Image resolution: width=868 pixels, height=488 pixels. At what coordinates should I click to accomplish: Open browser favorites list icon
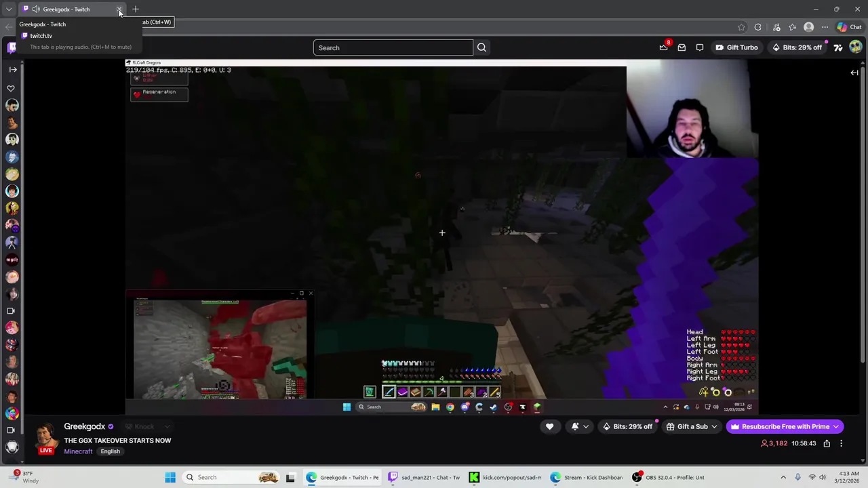coord(792,27)
